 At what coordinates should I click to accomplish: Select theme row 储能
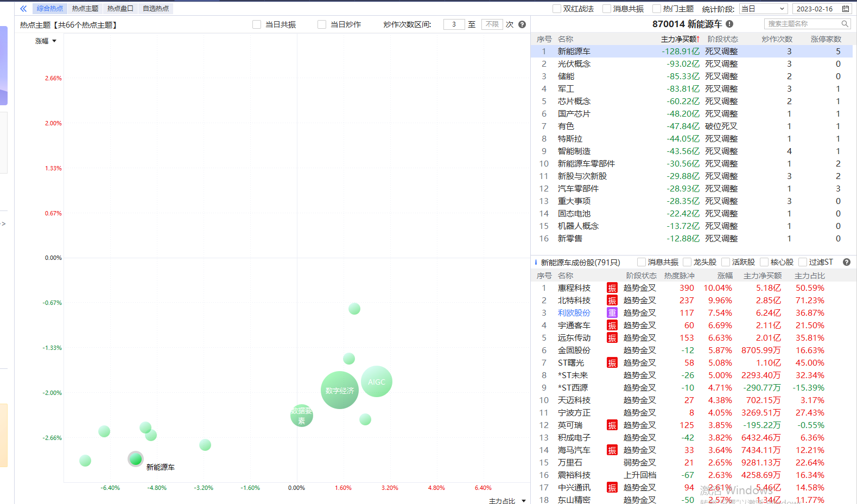(691, 76)
